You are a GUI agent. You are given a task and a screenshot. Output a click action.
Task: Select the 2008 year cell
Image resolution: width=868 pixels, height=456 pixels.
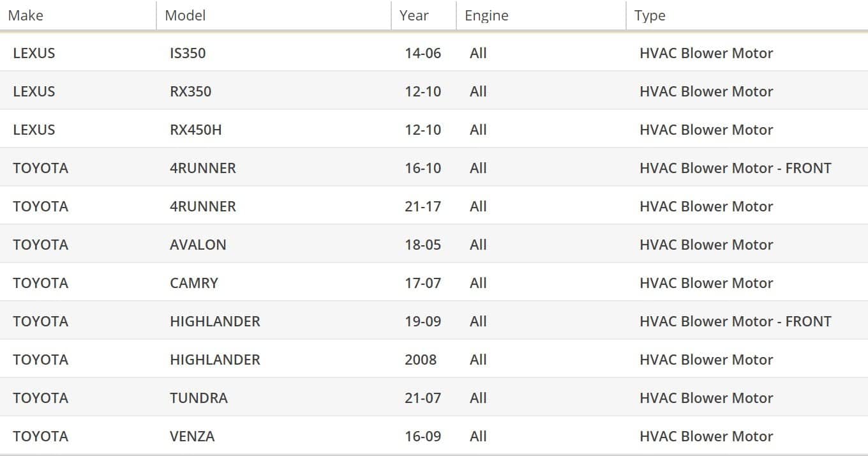(421, 360)
